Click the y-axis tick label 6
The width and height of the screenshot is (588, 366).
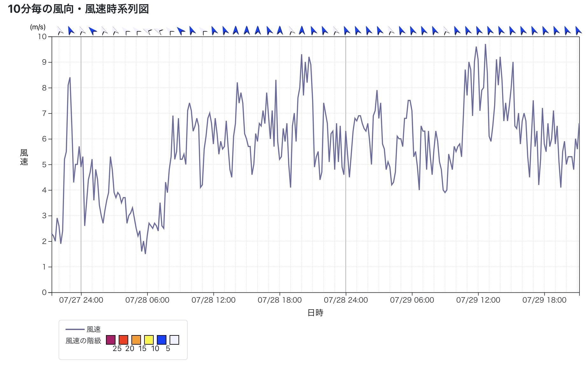[45, 139]
